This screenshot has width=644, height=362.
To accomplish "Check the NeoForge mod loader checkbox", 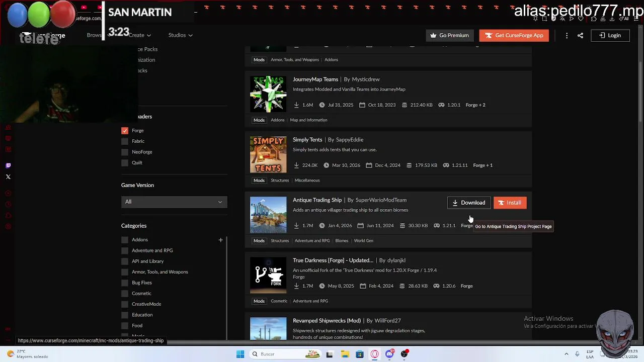I will [x=125, y=152].
